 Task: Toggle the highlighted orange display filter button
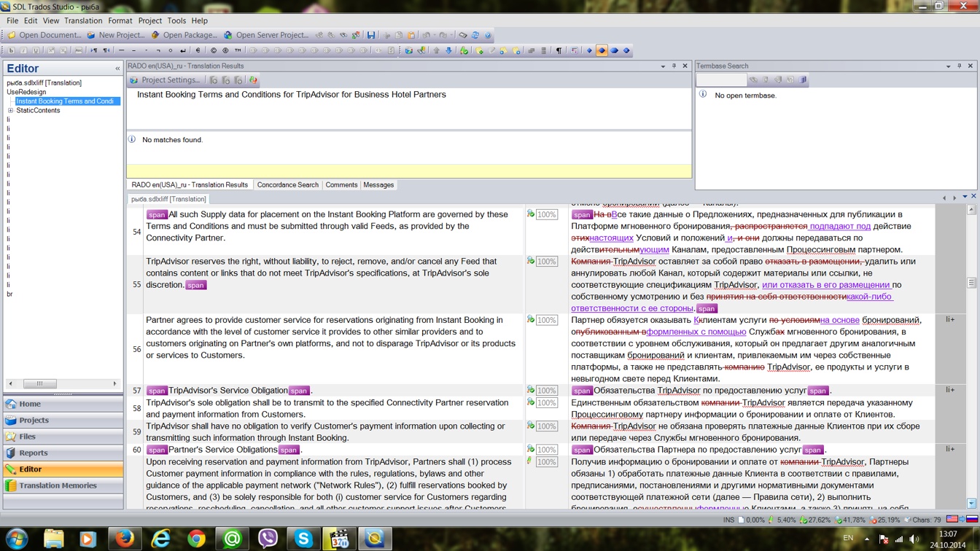[x=602, y=51]
